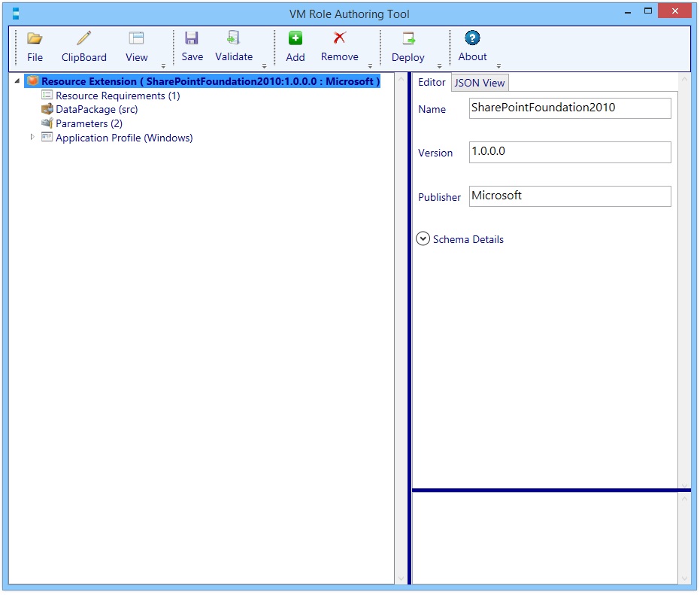The image size is (700, 595).
Task: Select the Editor tab
Action: (x=431, y=83)
